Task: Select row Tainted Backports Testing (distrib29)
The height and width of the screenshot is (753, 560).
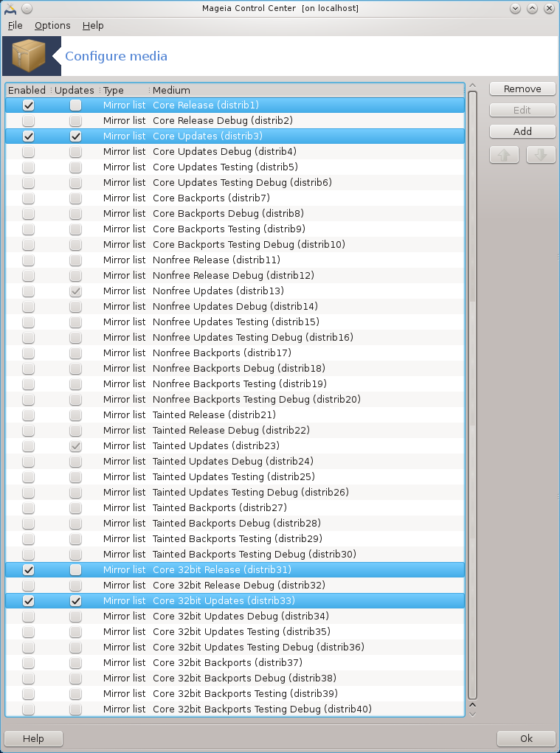Action: click(235, 539)
